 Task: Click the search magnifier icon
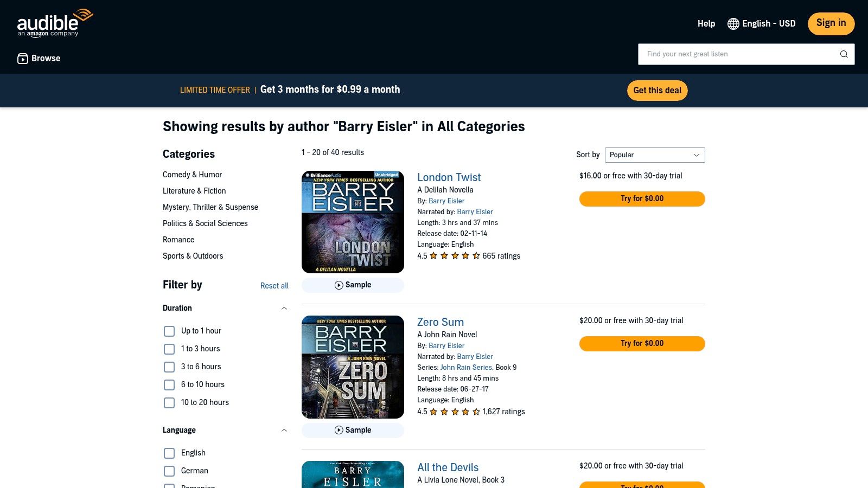(x=844, y=54)
